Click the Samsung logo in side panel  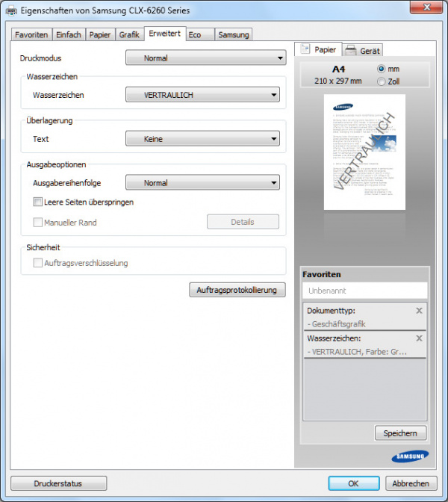tap(409, 456)
